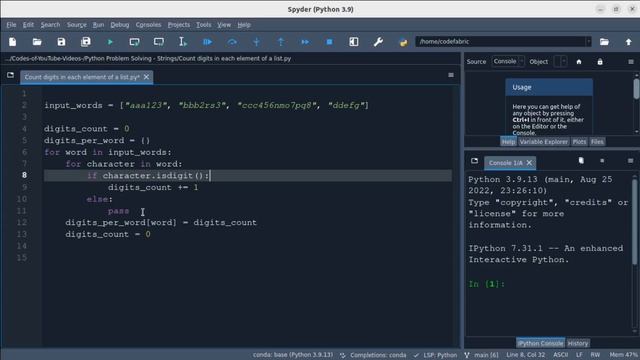640x360 pixels.
Task: Switch to the Files tab
Action: point(597,142)
